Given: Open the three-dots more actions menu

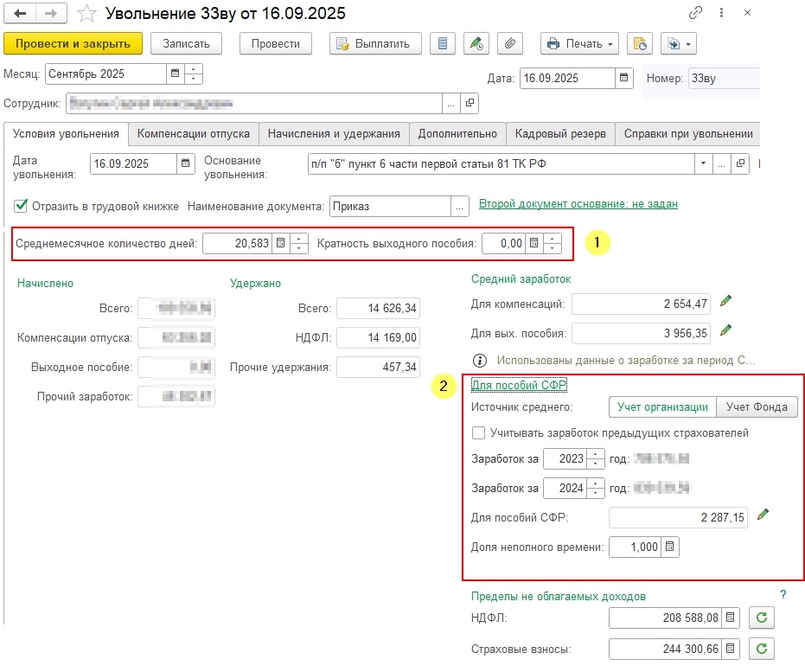Looking at the screenshot, I should 721,13.
